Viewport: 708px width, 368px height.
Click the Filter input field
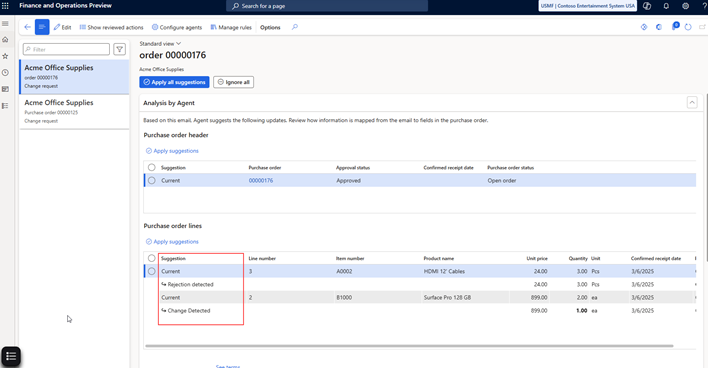(66, 49)
